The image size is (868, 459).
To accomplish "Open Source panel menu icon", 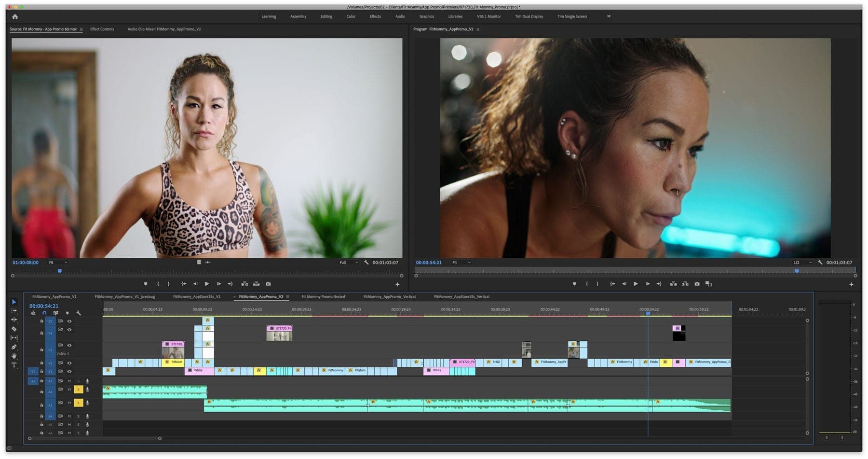I will point(81,29).
